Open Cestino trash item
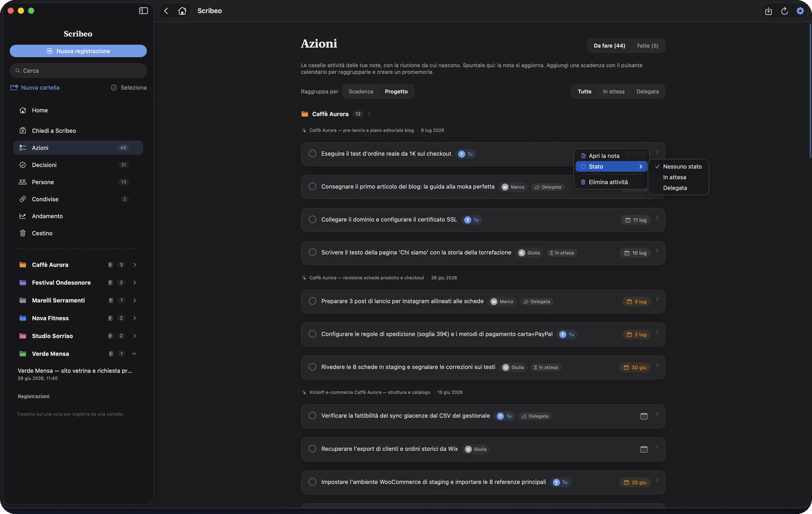812x514 pixels. click(78, 233)
